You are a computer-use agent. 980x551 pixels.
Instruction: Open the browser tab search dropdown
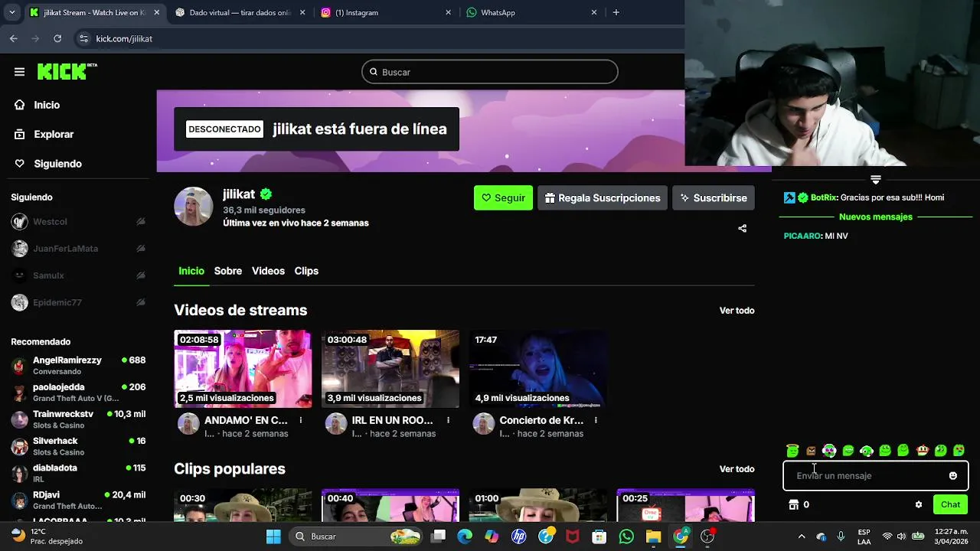coord(11,12)
